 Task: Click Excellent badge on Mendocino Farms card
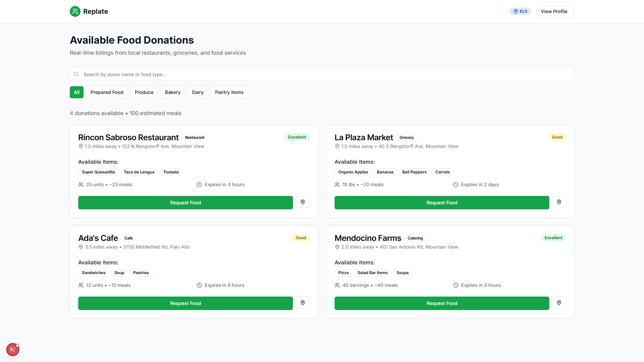pyautogui.click(x=553, y=238)
